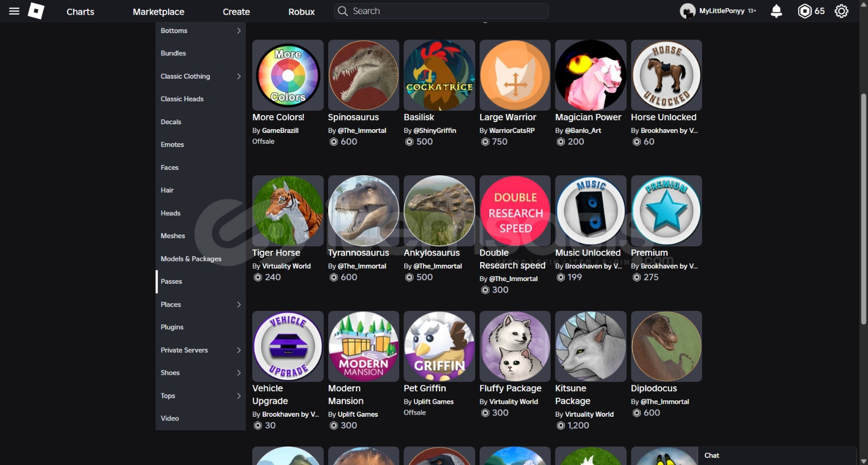Open the Modern Mansion pass icon
The image size is (868, 465).
(x=363, y=347)
